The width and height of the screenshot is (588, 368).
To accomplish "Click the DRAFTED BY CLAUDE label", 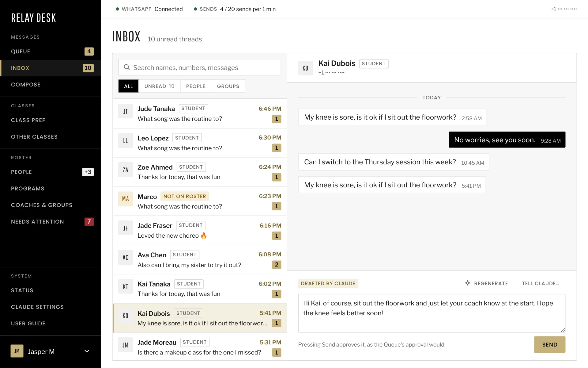I will click(328, 283).
